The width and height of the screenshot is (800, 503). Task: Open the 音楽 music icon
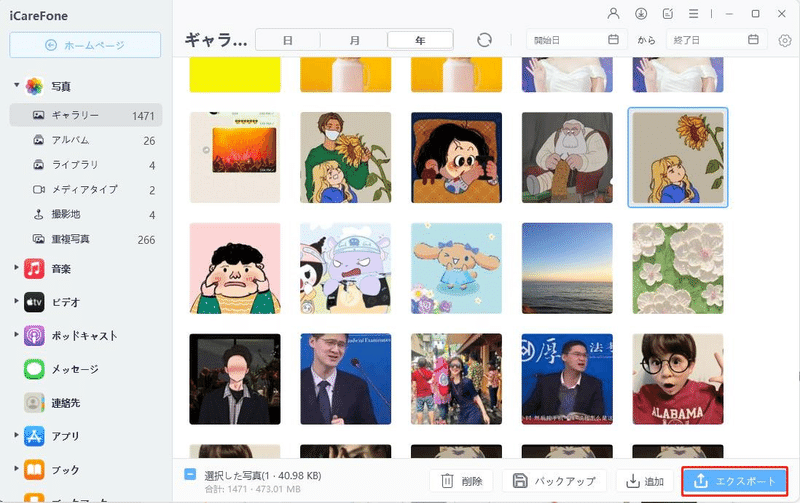point(34,268)
